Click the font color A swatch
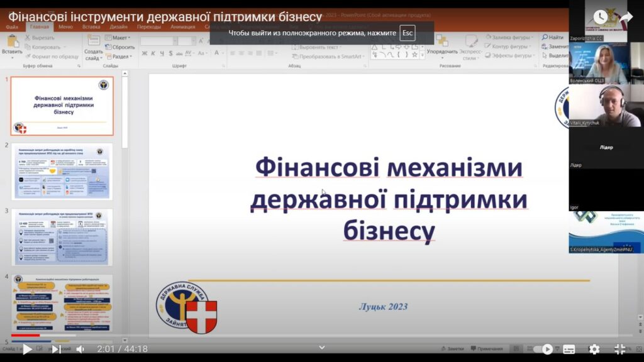644x362 pixels. click(216, 53)
